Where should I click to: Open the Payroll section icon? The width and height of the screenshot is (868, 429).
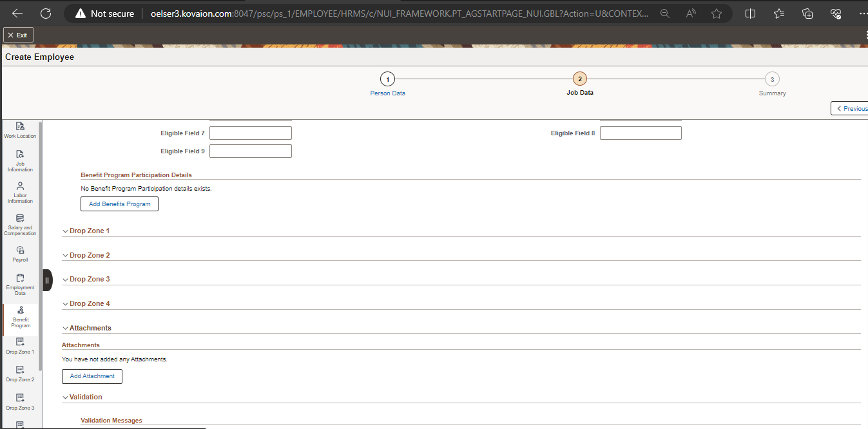tap(20, 253)
